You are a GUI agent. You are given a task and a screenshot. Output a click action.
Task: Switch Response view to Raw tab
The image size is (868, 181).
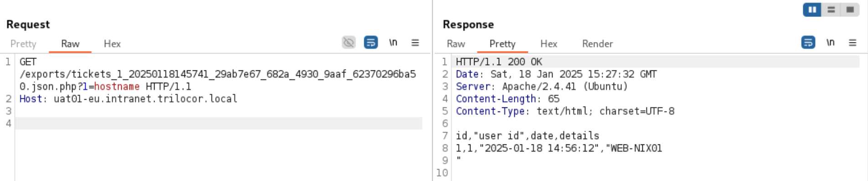pos(456,44)
